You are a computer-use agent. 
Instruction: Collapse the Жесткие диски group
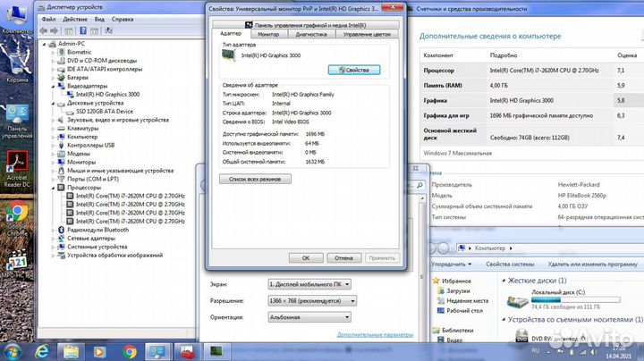coord(504,281)
